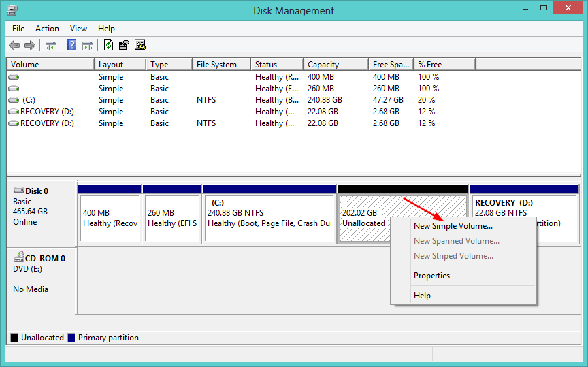Choose New Simple Volume from context menu
The height and width of the screenshot is (367, 588).
453,226
